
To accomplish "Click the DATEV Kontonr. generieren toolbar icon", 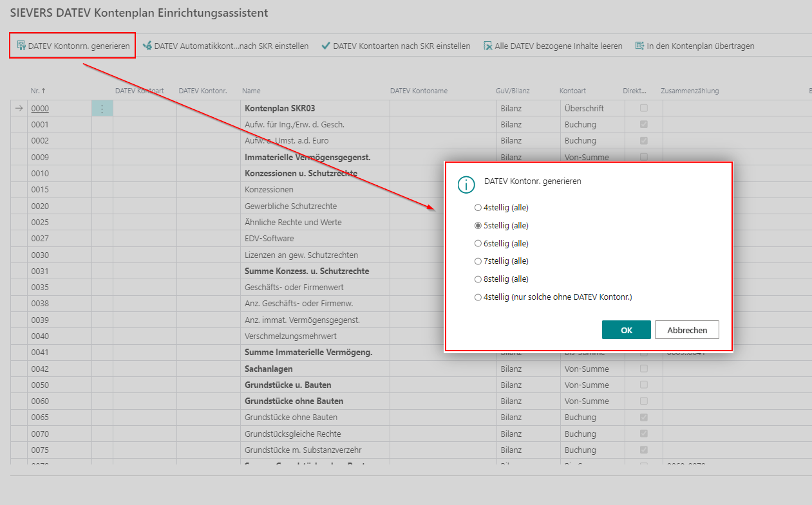I will pos(21,46).
